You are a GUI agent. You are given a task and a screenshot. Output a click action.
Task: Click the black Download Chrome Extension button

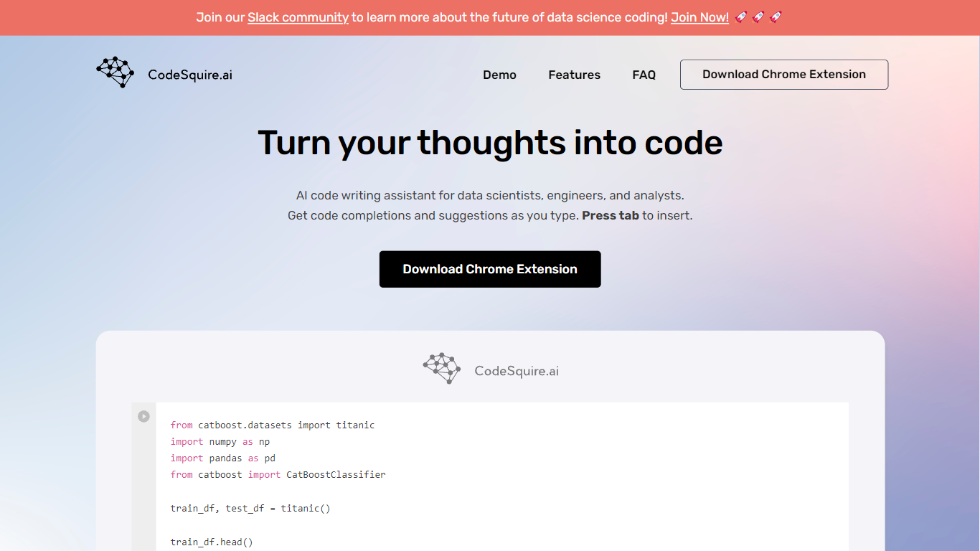tap(490, 269)
